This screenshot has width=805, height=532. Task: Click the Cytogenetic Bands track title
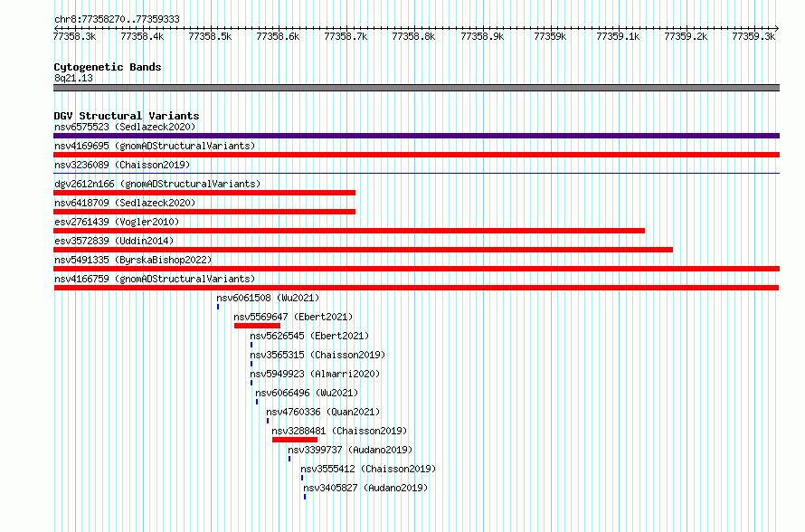pos(108,67)
